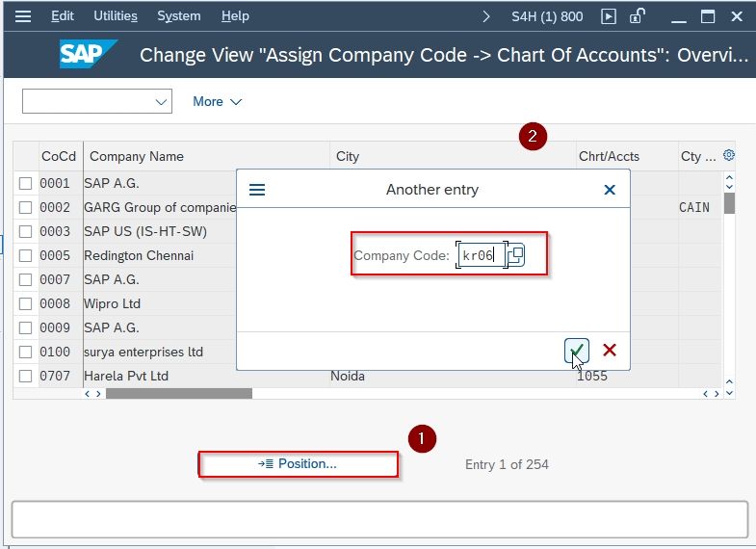Expand the More menu

point(217,102)
